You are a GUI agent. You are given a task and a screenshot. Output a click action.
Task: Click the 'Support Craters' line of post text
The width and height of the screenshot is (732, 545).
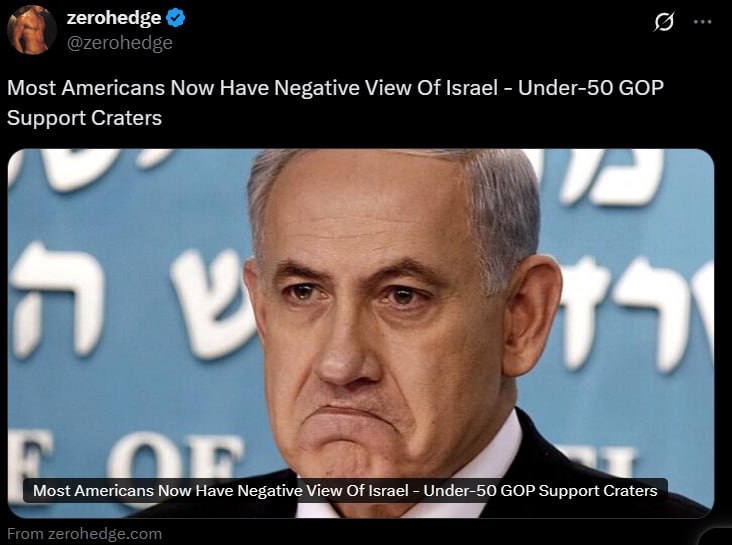point(84,118)
